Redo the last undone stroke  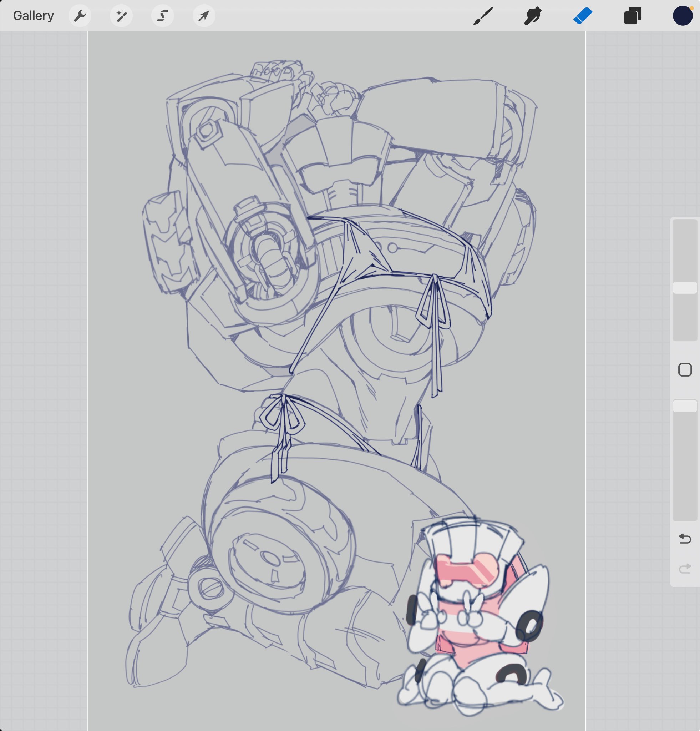685,568
